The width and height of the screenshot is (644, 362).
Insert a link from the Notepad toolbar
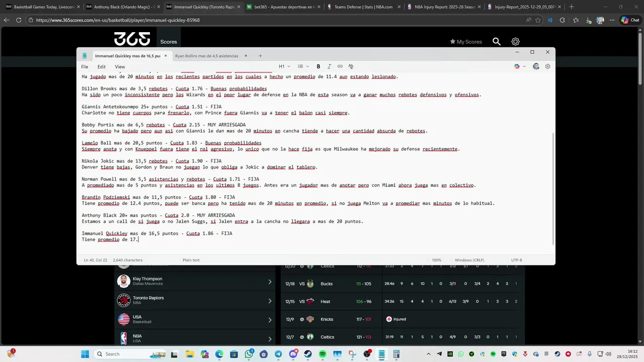tap(340, 66)
